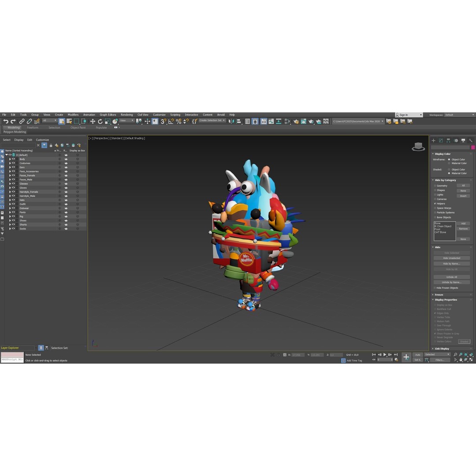
Task: Open the Workspaces Default dropdown
Action: [459, 115]
